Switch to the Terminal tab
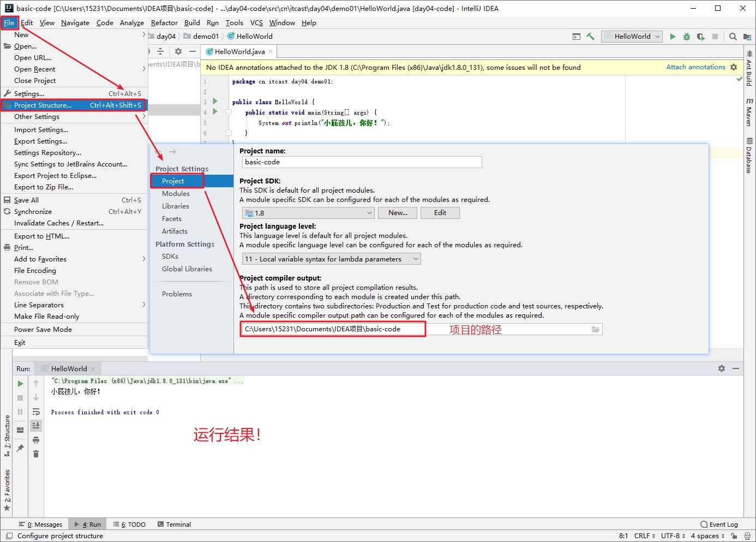Viewport: 756px width, 542px height. pyautogui.click(x=174, y=525)
